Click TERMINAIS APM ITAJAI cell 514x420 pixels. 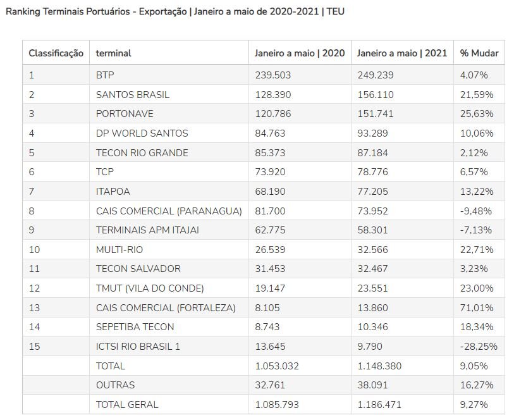point(147,230)
